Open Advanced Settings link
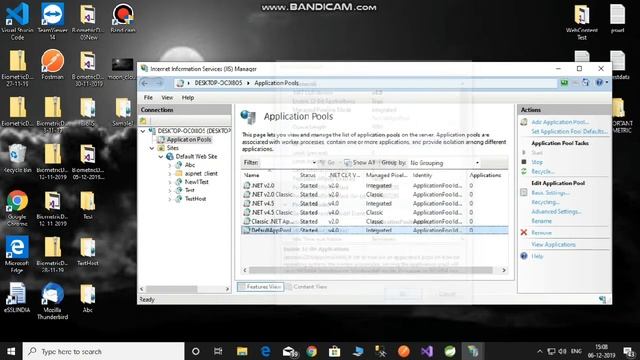Screen dimensions: 640x360 click(x=556, y=211)
